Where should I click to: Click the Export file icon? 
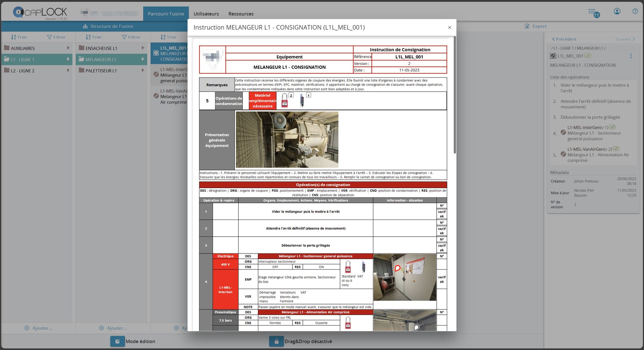tap(527, 26)
